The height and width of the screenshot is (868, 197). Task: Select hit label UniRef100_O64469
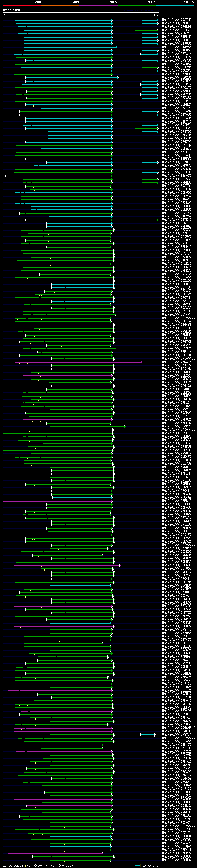(x=177, y=779)
